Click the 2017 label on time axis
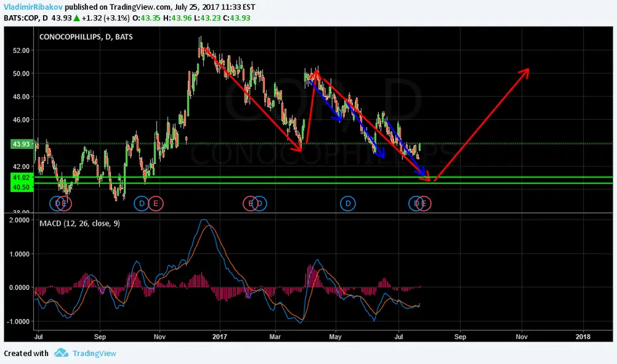The image size is (617, 364). (x=219, y=337)
